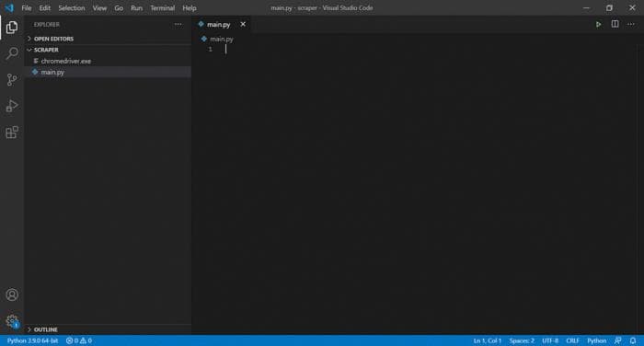Go to line via Ln 1, Col 1
Screen dimensions: 644x346
[x=487, y=340]
